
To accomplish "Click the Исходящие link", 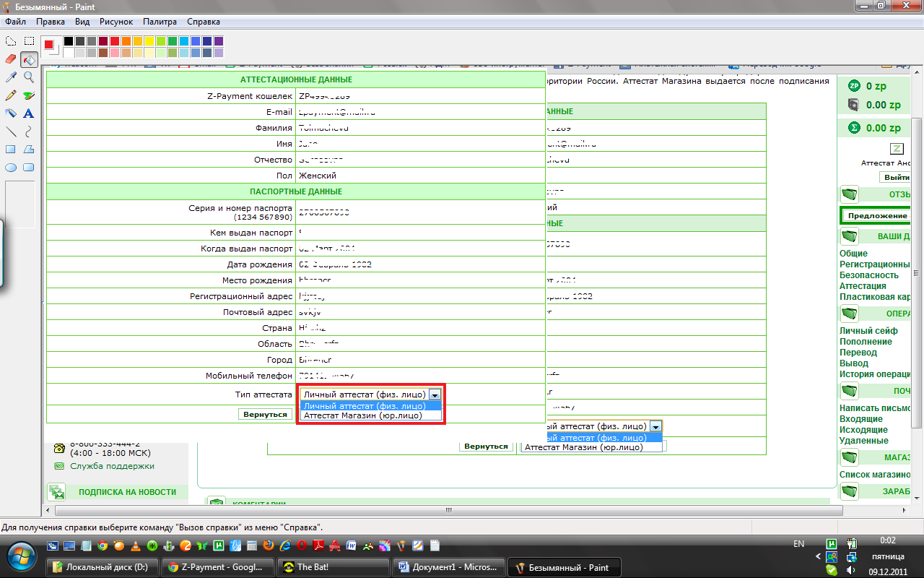I will [x=863, y=430].
